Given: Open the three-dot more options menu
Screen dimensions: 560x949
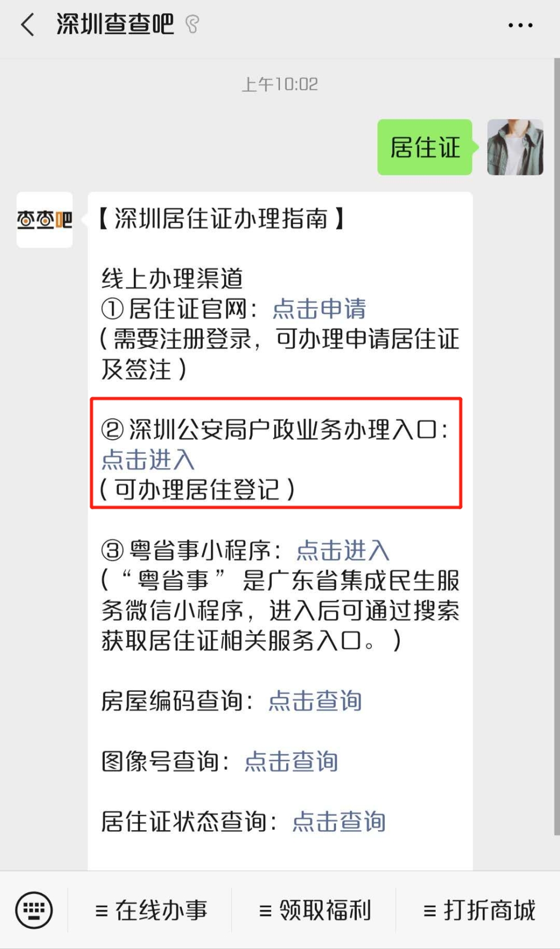Looking at the screenshot, I should 520,25.
